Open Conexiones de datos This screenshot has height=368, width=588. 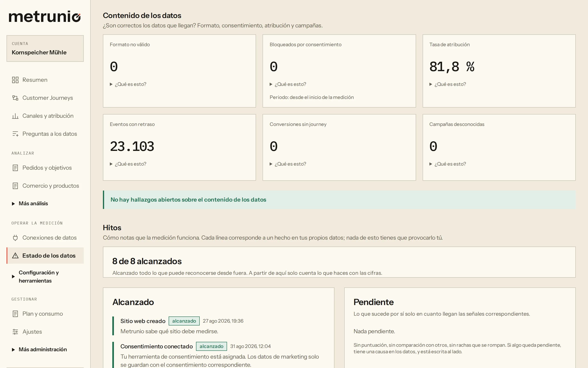[x=45, y=238]
